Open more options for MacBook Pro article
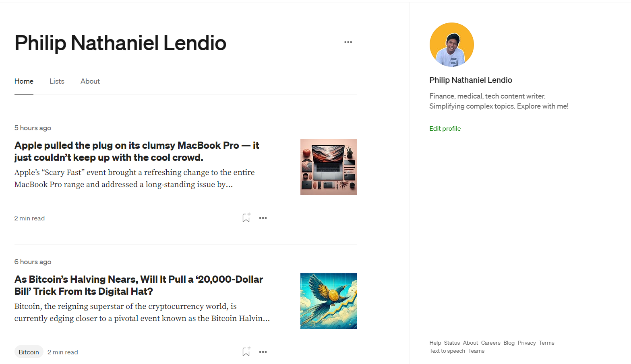This screenshot has width=631, height=364. point(263,218)
